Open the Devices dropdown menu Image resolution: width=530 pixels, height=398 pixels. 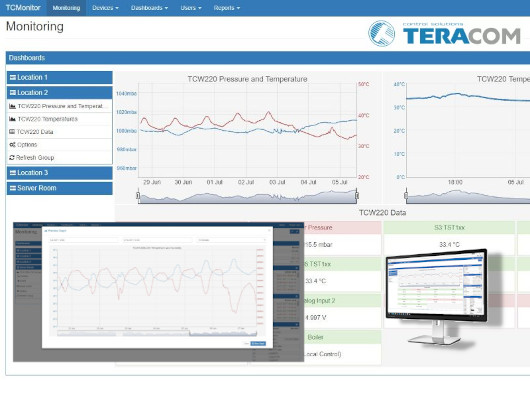pyautogui.click(x=105, y=8)
